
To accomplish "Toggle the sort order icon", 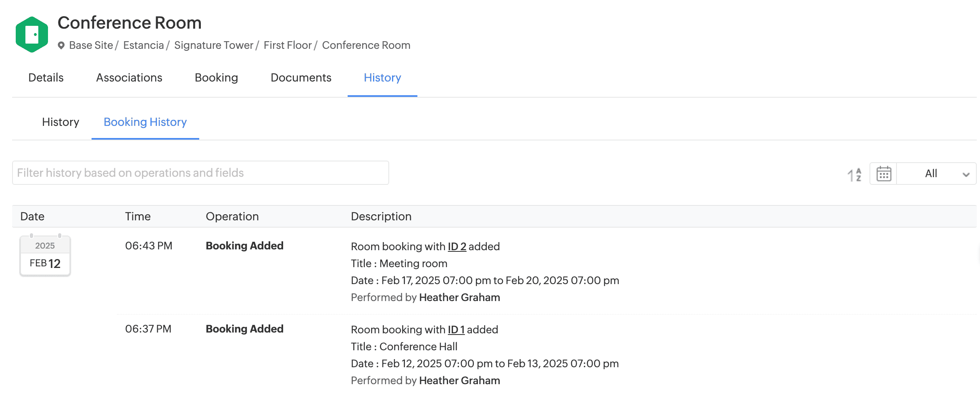I will pyautogui.click(x=854, y=174).
